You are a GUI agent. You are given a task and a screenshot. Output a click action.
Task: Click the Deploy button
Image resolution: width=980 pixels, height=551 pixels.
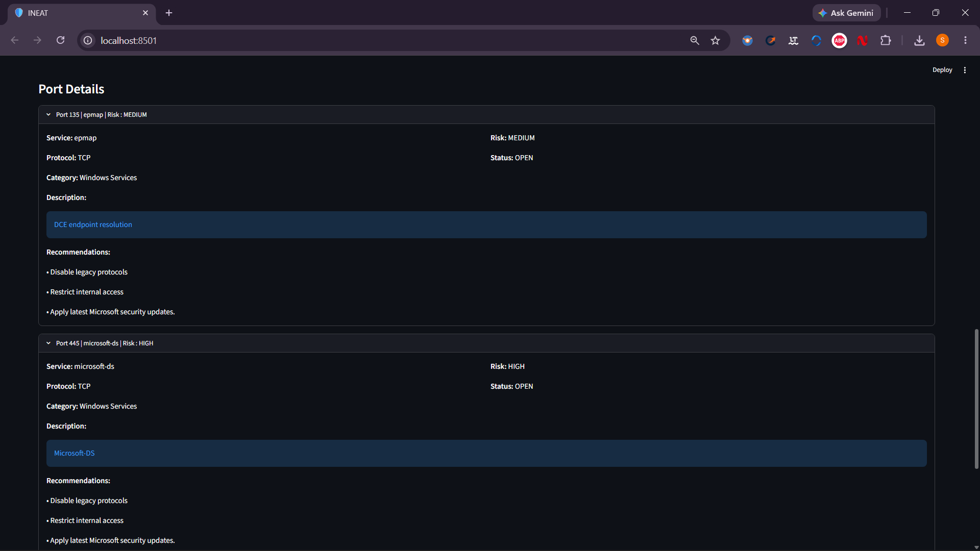[x=942, y=70]
